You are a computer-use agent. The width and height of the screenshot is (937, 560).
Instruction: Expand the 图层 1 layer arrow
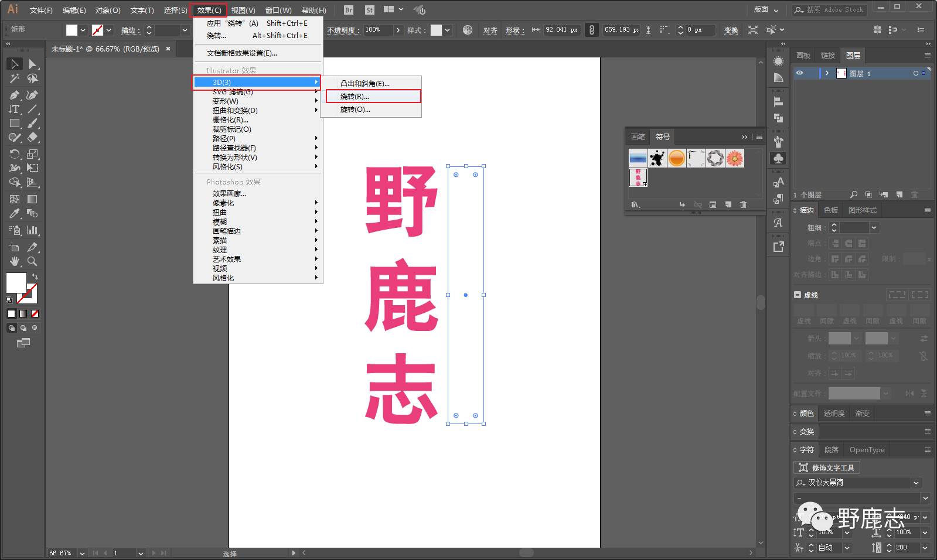point(827,73)
